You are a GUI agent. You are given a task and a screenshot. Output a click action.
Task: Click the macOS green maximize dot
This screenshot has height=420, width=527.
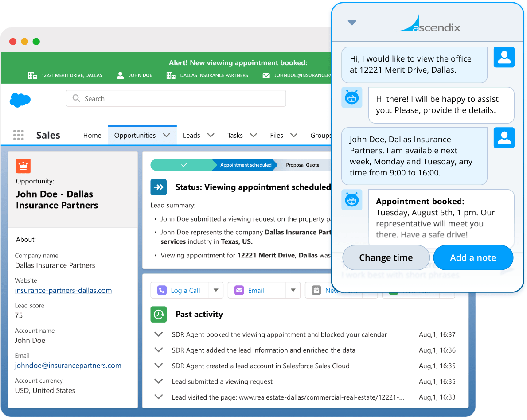tap(36, 41)
